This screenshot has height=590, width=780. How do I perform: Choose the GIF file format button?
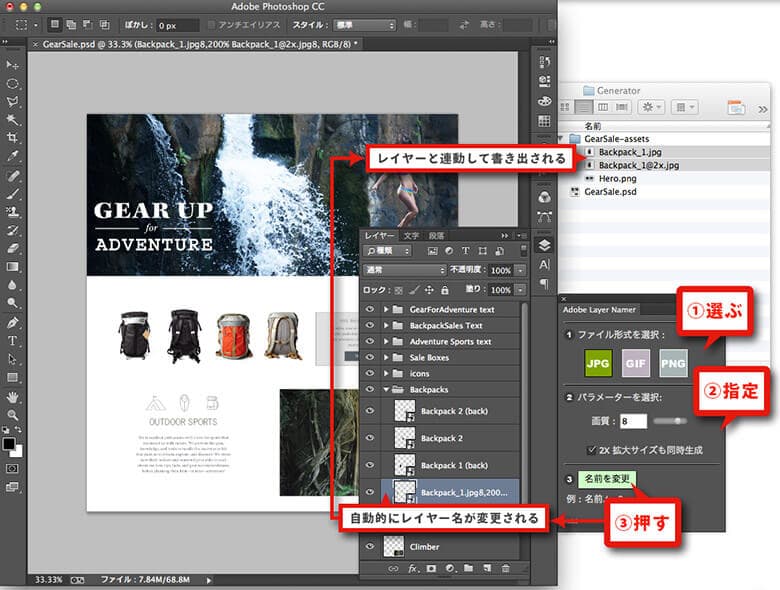click(635, 363)
